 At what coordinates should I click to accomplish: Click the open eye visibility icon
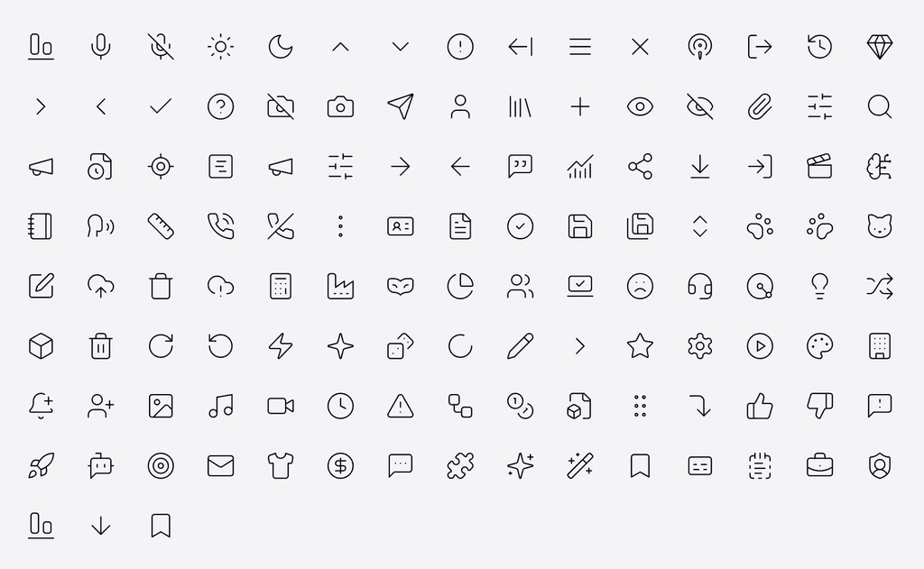tap(640, 106)
